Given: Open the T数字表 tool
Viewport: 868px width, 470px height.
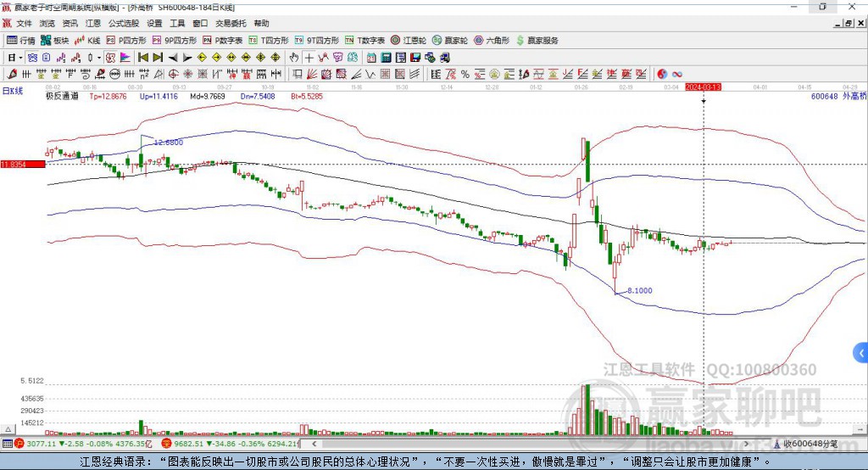Looking at the screenshot, I should (x=364, y=41).
